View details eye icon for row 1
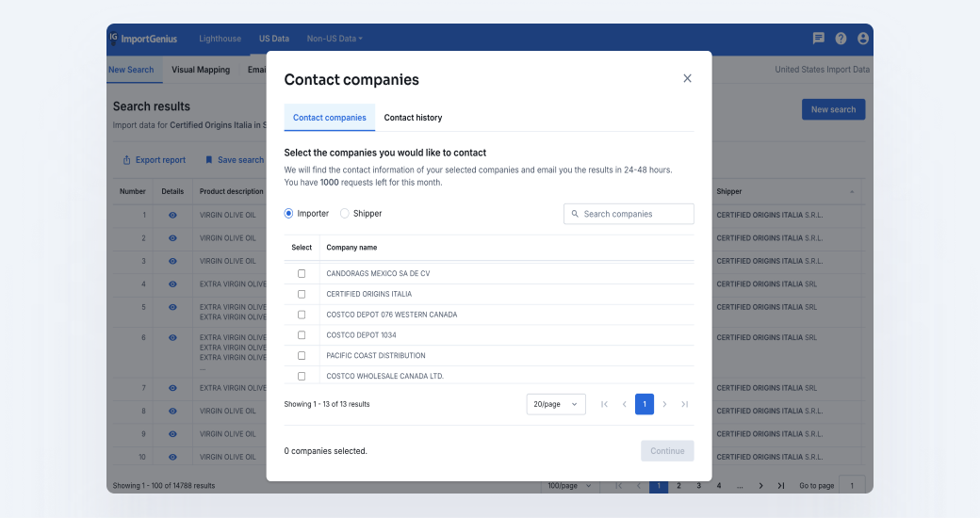The image size is (980, 518). coord(172,215)
